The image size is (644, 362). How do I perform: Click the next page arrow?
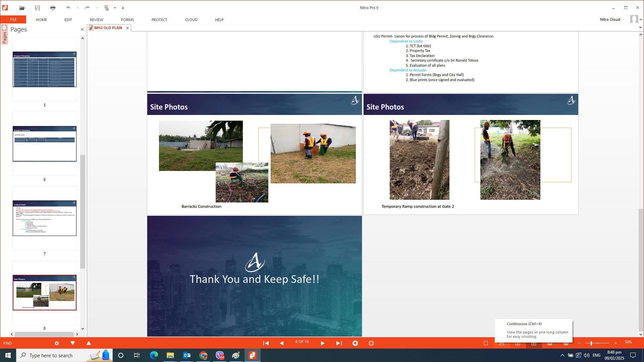click(322, 343)
